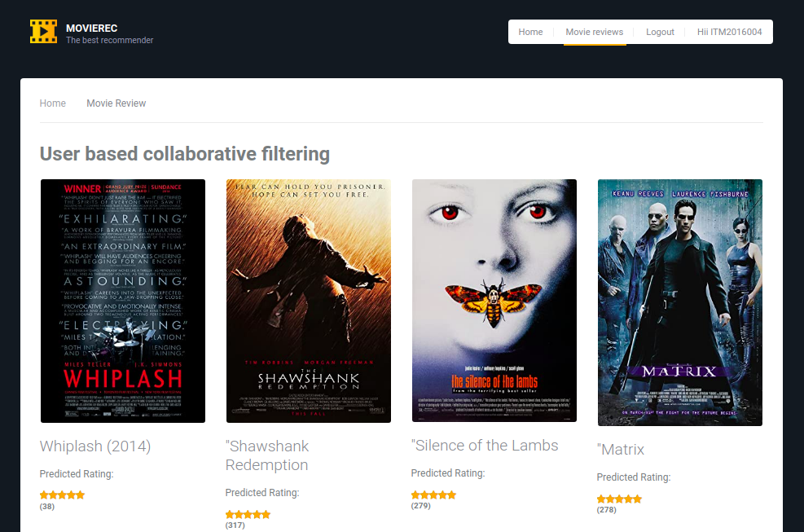The height and width of the screenshot is (532, 804).
Task: Go to Home in the top navigation
Action: [530, 32]
